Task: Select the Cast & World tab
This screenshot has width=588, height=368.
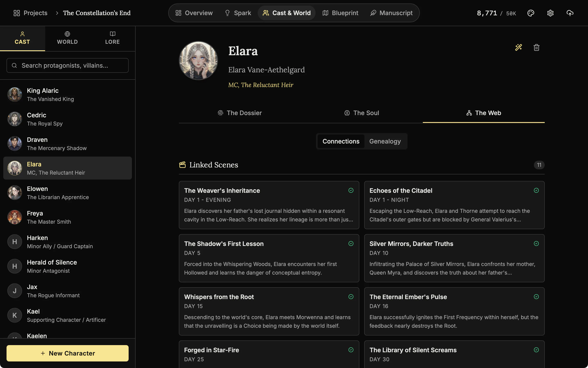Action: click(x=287, y=13)
